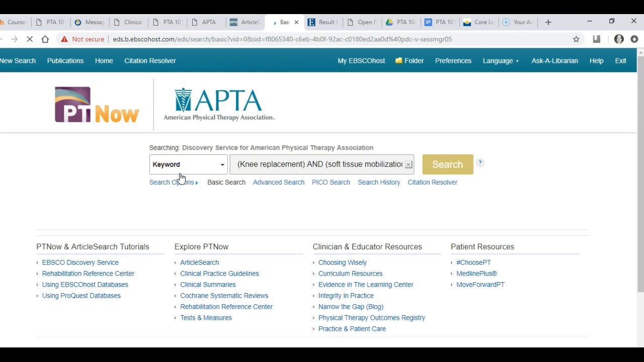This screenshot has width=644, height=362.
Task: Open Choosing Wisely
Action: pos(343,262)
